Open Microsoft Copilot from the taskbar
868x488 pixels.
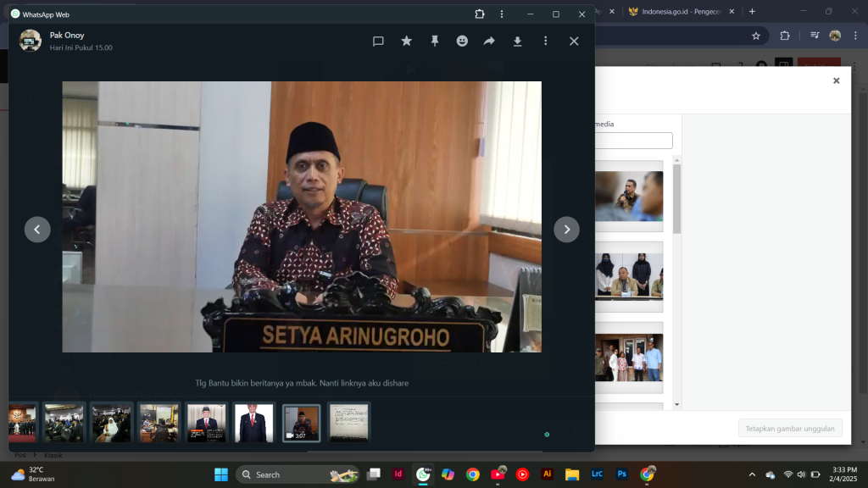pyautogui.click(x=448, y=474)
